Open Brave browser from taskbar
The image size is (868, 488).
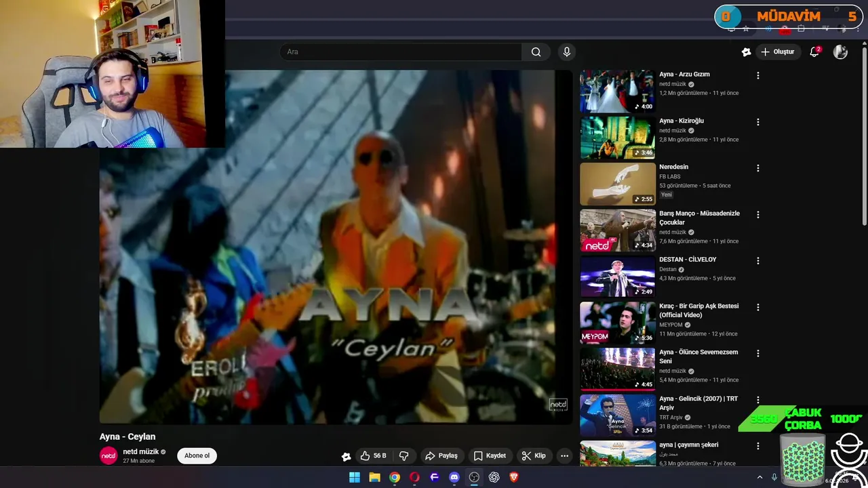514,477
